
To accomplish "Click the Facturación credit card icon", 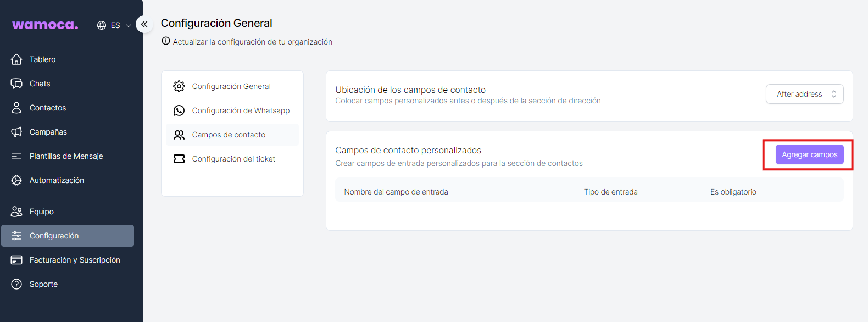I will click(x=16, y=260).
